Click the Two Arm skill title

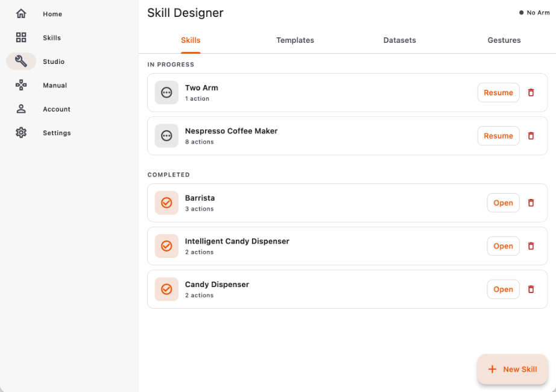pyautogui.click(x=201, y=87)
